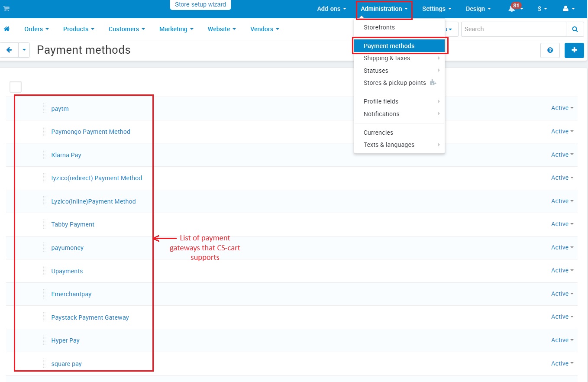This screenshot has height=382, width=588.
Task: Open Active status dropdown for Klarna Pay
Action: (562, 155)
